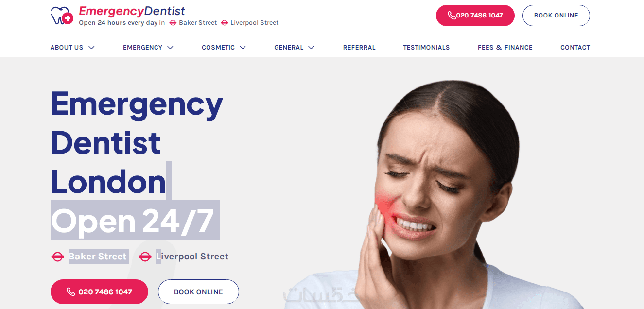Click the Baker Street link in header
The width and height of the screenshot is (644, 309).
point(198,23)
